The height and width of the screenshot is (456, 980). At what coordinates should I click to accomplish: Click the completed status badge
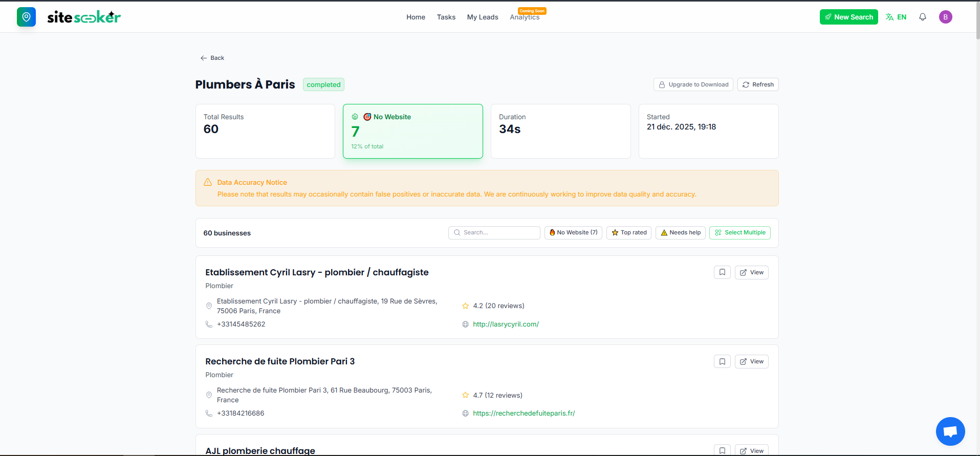coord(323,84)
